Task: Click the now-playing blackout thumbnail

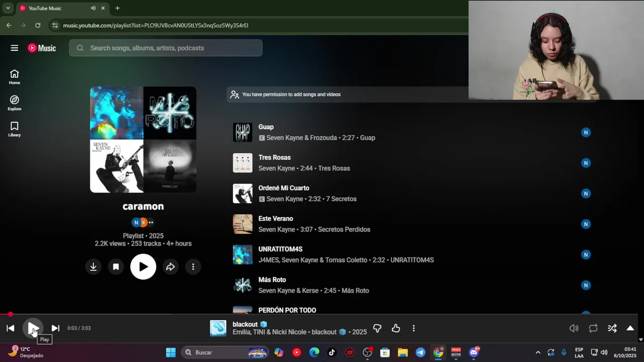Action: click(x=218, y=328)
